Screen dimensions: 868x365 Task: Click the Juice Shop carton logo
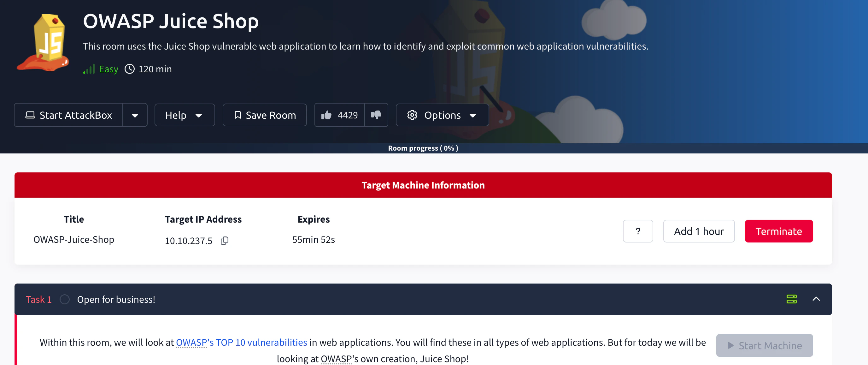point(43,43)
